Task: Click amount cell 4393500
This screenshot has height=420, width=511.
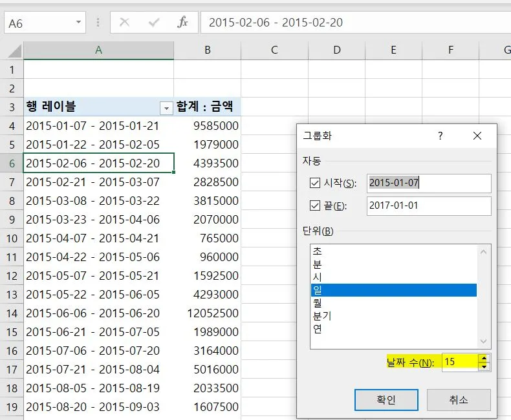Action: pos(208,163)
